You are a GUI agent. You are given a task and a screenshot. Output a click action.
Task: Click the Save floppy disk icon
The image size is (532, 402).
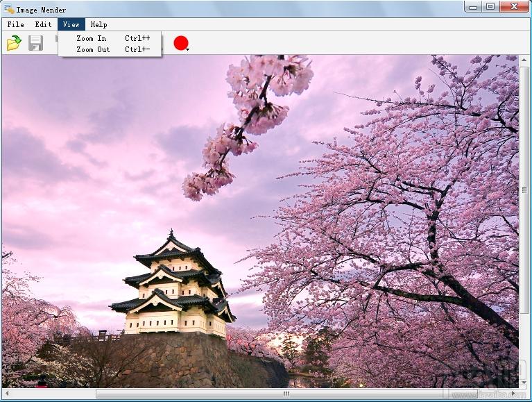click(35, 43)
